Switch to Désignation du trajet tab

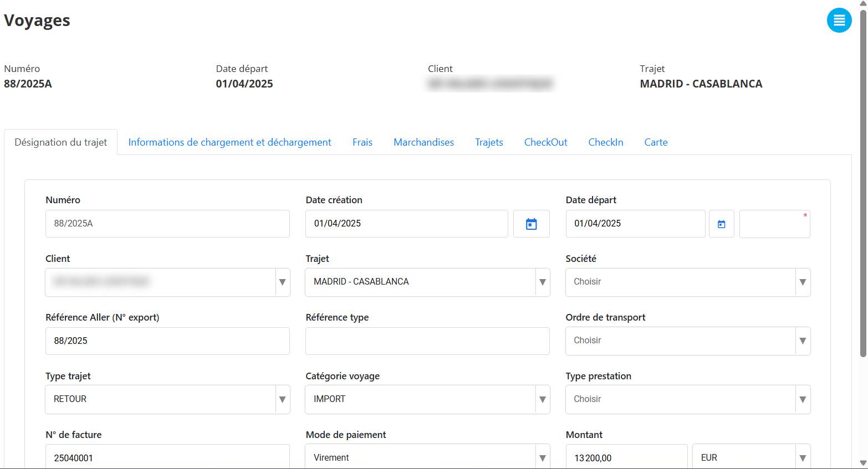(61, 142)
